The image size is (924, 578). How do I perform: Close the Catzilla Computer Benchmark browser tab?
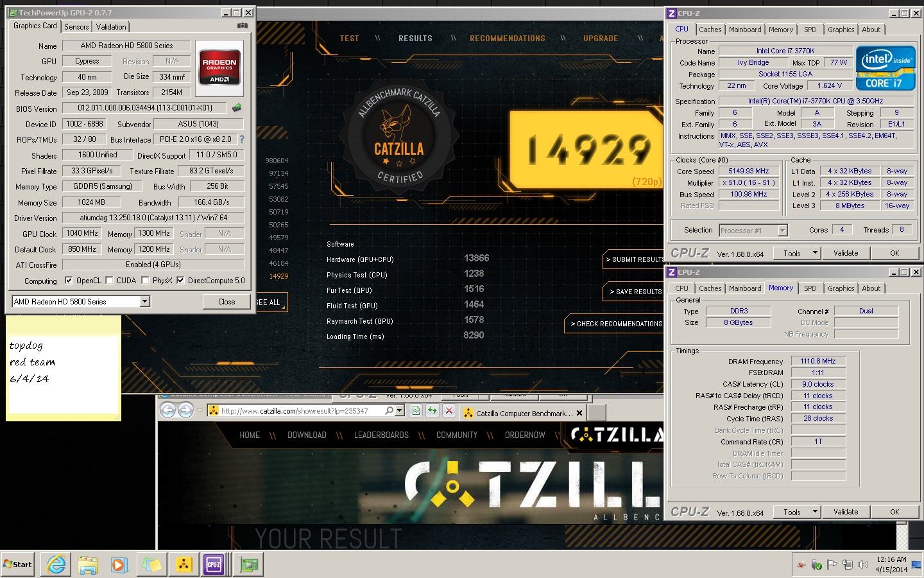[x=579, y=413]
